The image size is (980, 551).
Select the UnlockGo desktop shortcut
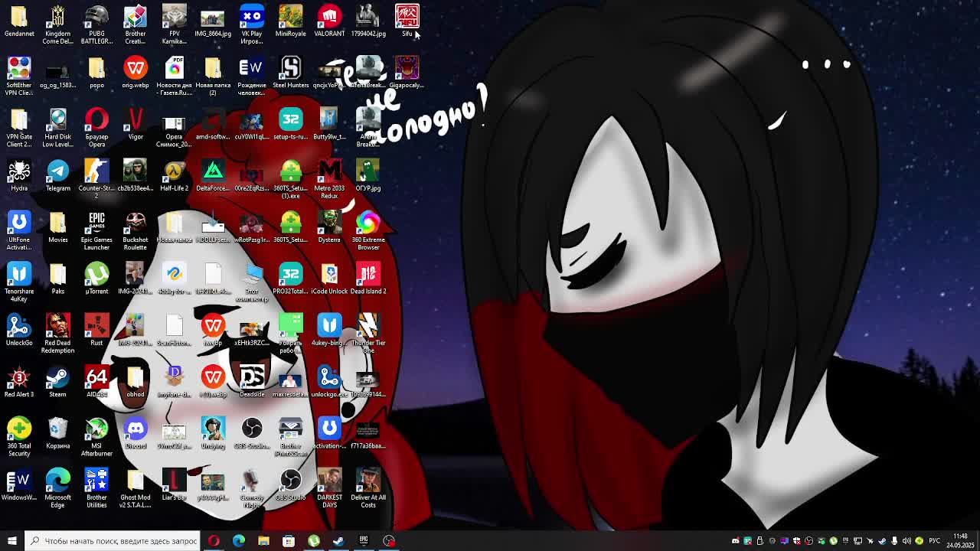(x=19, y=331)
